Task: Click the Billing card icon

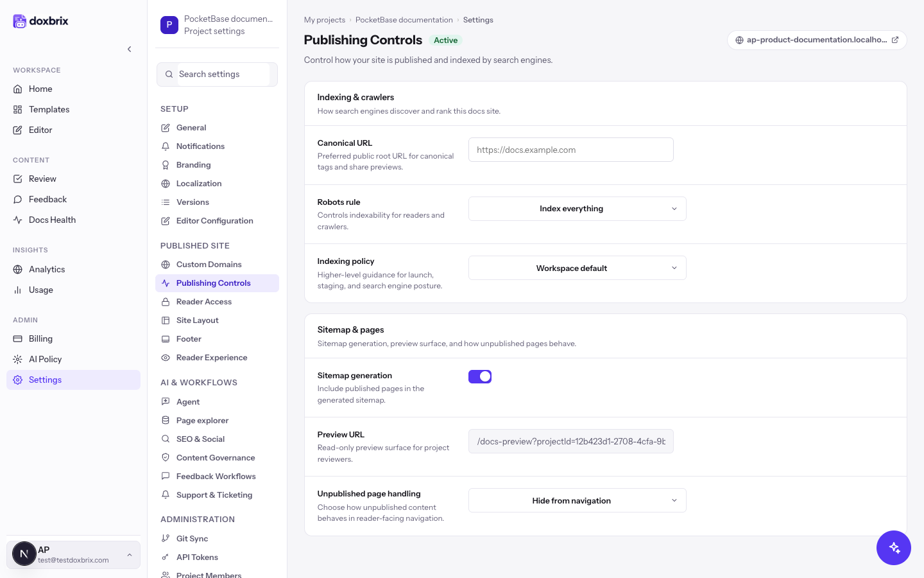Action: pos(18,338)
